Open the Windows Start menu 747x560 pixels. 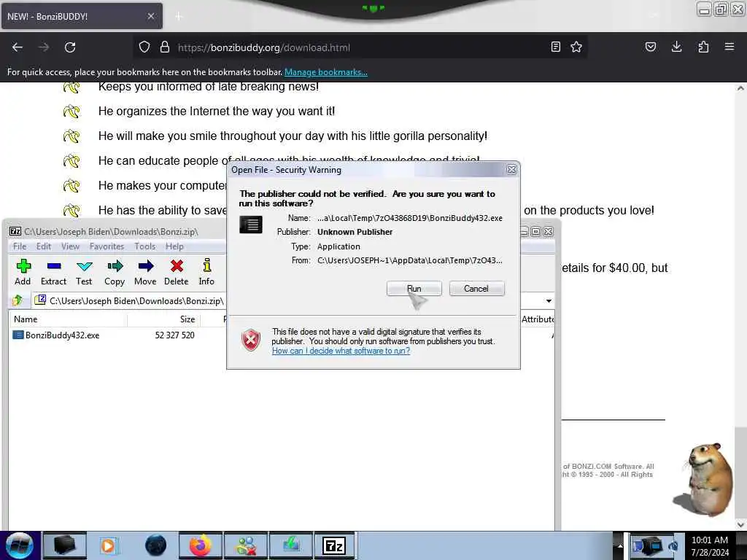coord(19,545)
